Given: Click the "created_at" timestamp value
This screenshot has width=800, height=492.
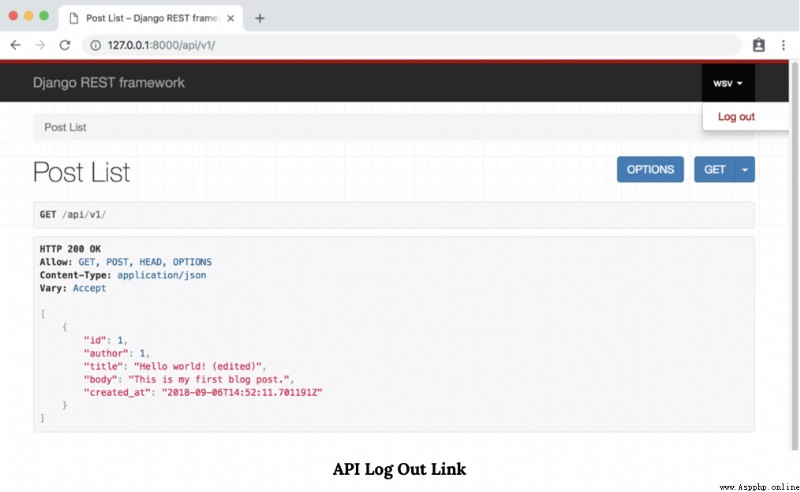Looking at the screenshot, I should pos(242,392).
